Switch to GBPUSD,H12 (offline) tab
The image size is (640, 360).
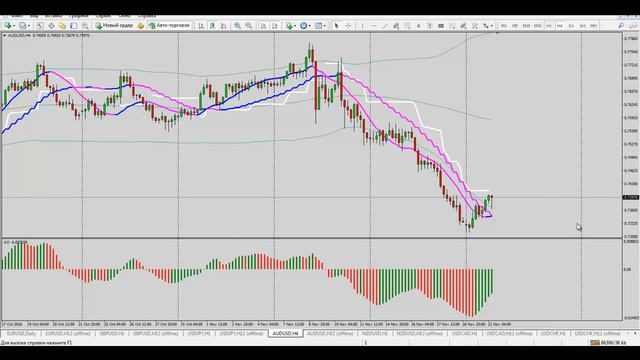coord(156,333)
